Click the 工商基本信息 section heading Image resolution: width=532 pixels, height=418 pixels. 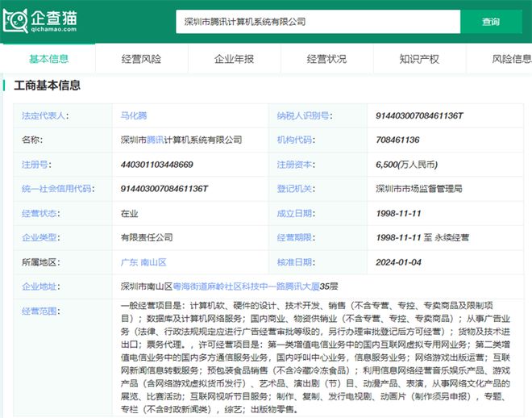pyautogui.click(x=48, y=86)
